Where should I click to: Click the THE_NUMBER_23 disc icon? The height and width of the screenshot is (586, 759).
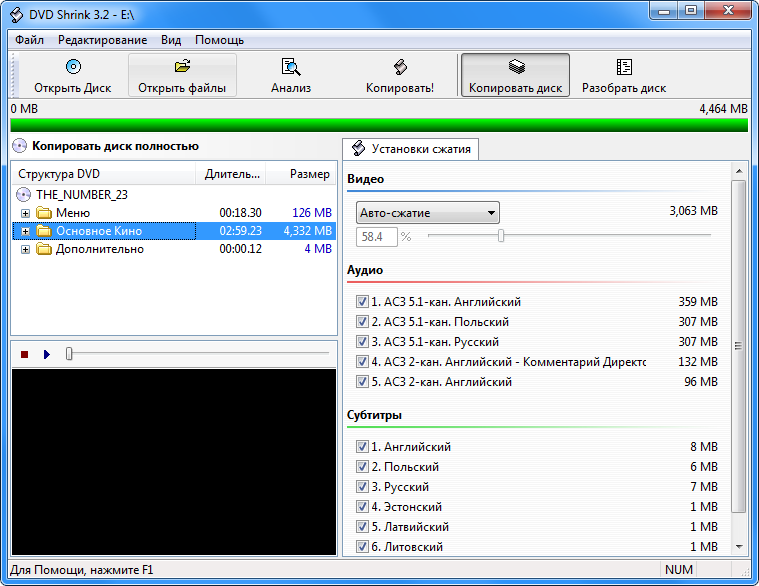point(23,195)
